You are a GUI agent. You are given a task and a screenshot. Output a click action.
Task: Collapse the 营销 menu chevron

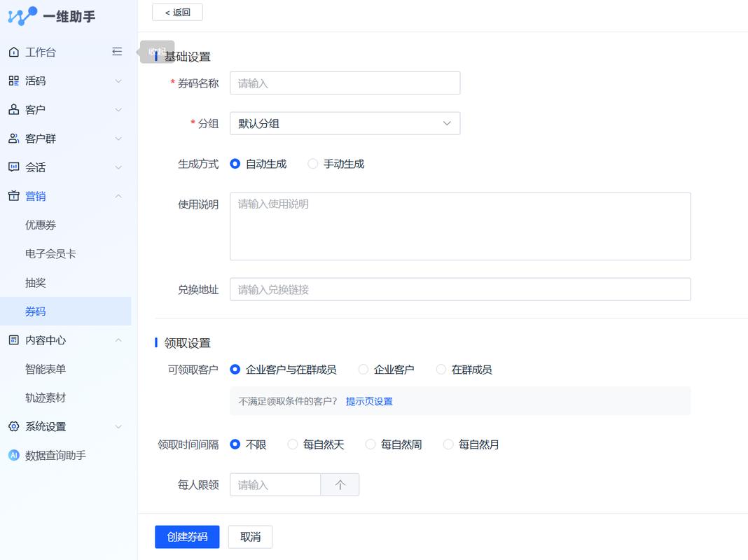click(118, 196)
